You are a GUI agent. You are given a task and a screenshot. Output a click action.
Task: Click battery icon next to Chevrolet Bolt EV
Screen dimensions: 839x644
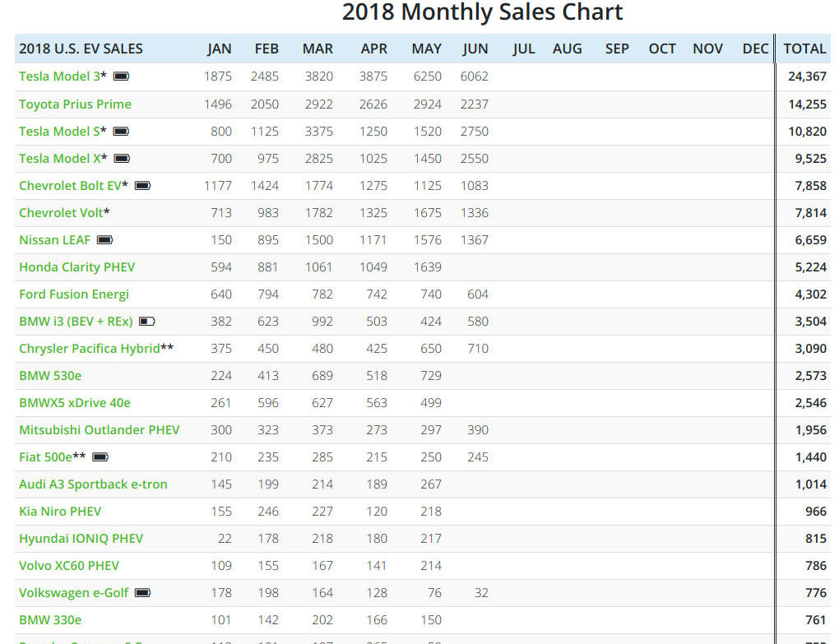point(142,186)
